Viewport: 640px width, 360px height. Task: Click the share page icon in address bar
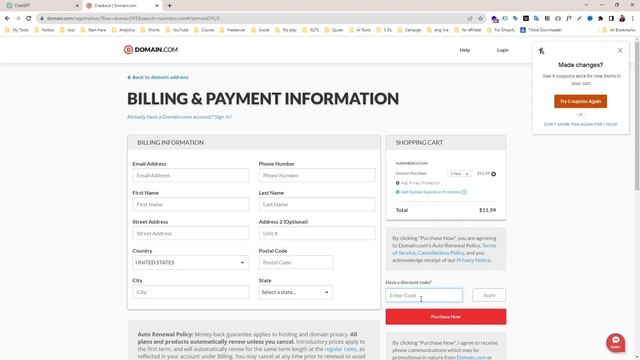click(x=470, y=18)
